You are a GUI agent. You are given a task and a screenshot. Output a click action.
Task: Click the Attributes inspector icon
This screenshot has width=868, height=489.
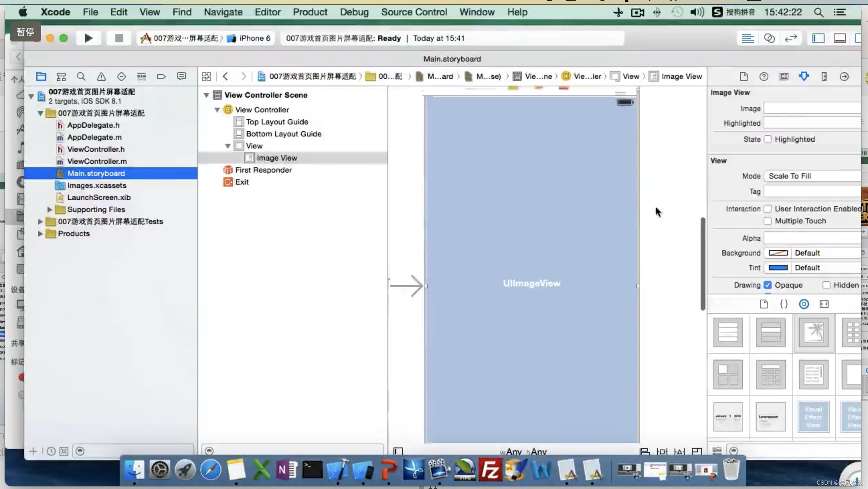click(x=804, y=76)
